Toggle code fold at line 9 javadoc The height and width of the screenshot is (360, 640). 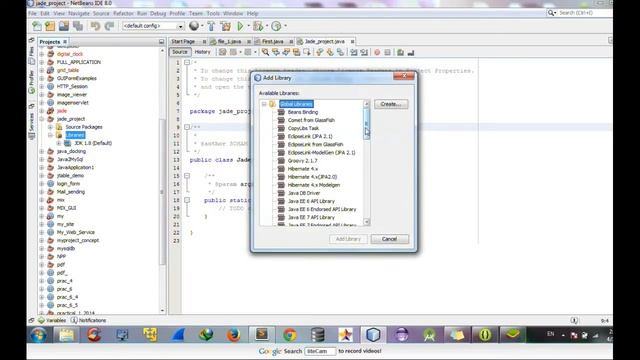click(x=187, y=127)
